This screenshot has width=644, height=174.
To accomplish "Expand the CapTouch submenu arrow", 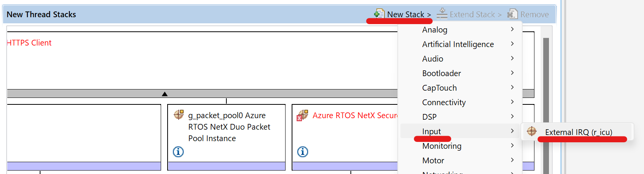I will [512, 87].
